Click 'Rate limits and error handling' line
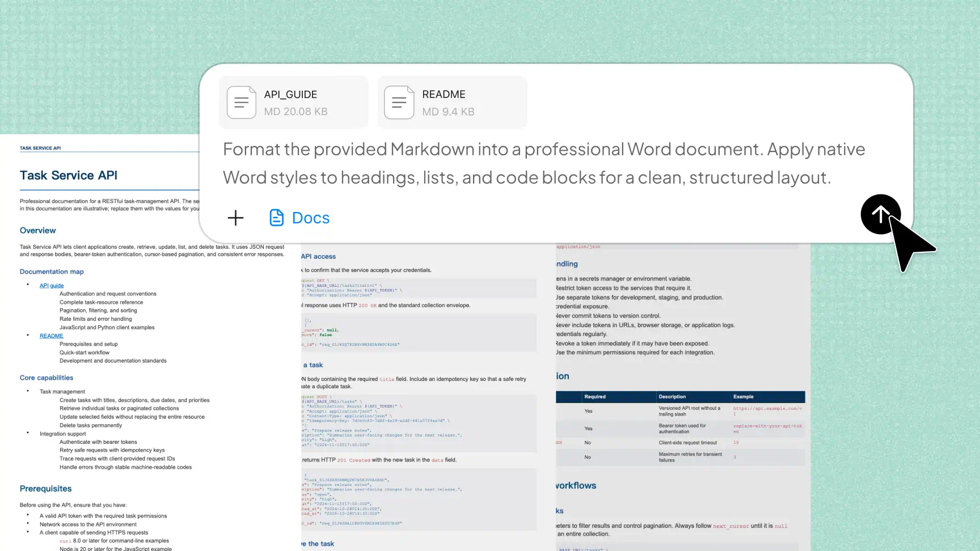 pos(96,319)
